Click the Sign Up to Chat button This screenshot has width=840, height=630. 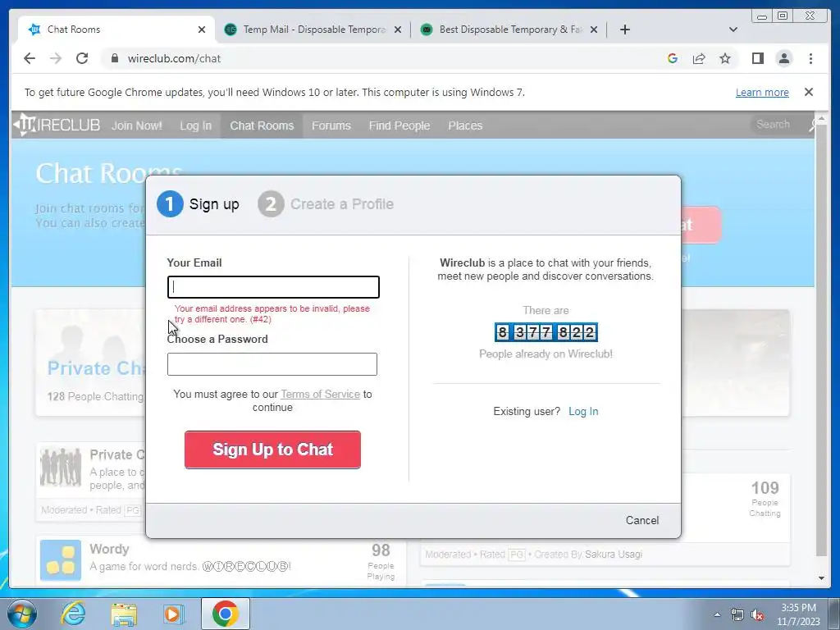tap(272, 450)
